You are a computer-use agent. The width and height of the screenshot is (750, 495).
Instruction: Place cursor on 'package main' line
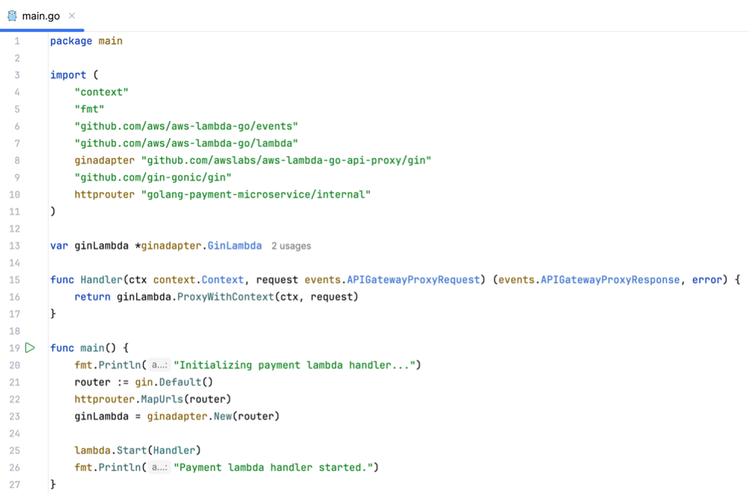[86, 41]
